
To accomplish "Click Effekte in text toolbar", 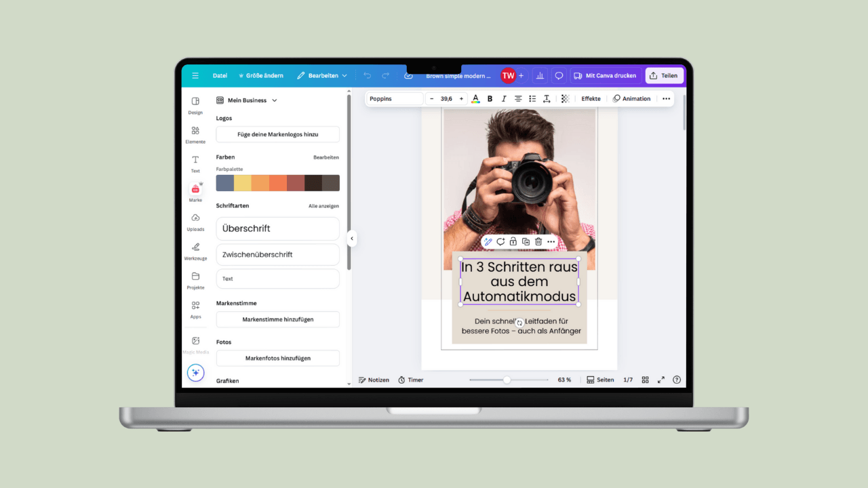I will (591, 99).
